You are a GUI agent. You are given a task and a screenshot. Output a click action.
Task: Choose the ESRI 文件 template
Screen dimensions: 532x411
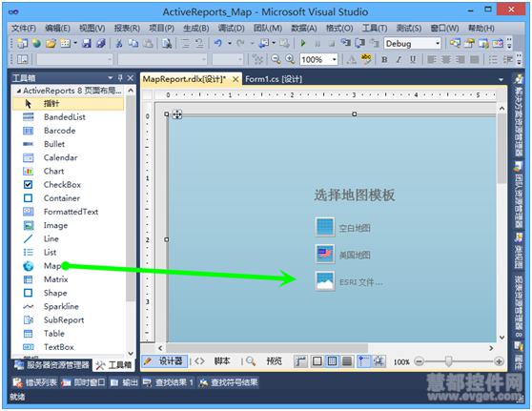tap(350, 281)
